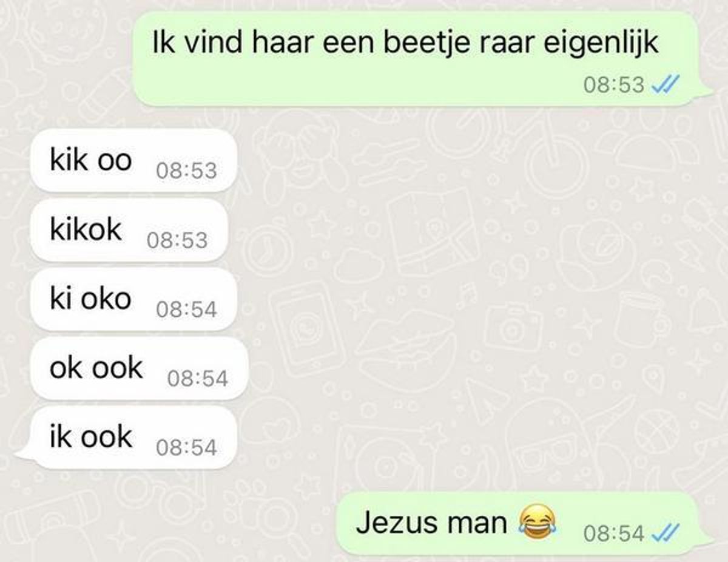This screenshot has height=562, width=728.
Task: Tap the 08:54 timestamp beside 'ok ook'
Action: pyautogui.click(x=198, y=379)
